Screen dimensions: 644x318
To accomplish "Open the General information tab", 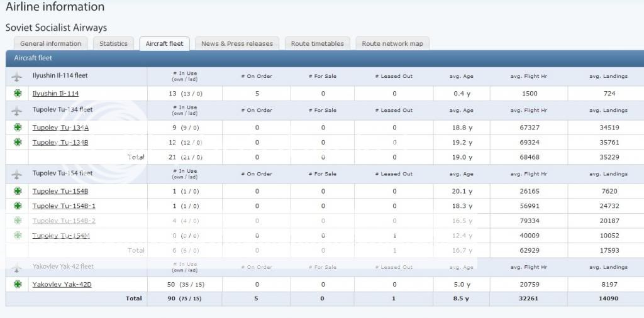I will [50, 43].
